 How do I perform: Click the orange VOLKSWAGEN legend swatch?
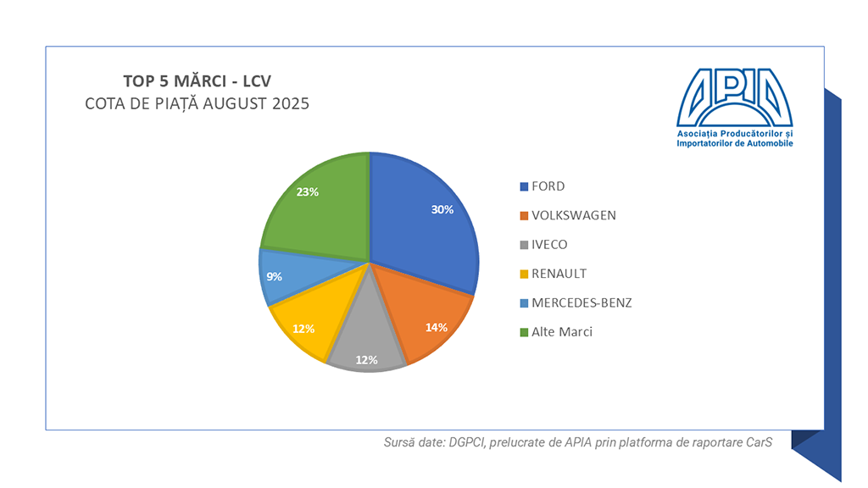(x=524, y=215)
